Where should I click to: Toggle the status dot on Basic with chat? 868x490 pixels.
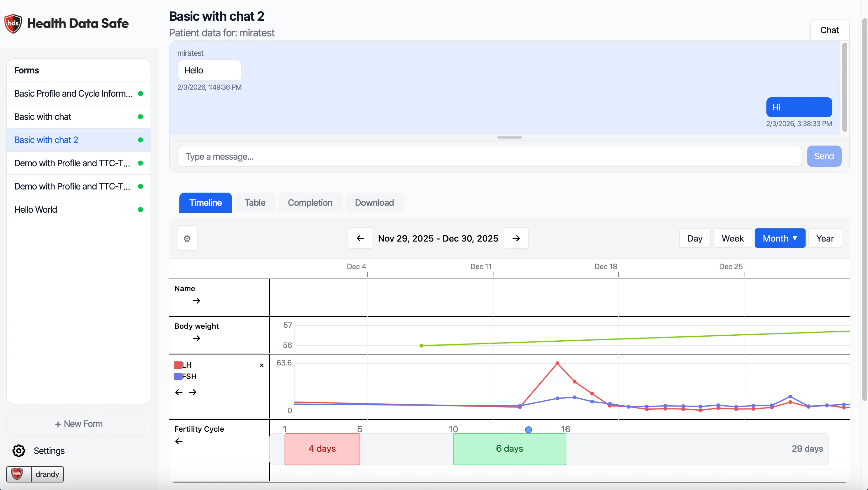click(140, 117)
